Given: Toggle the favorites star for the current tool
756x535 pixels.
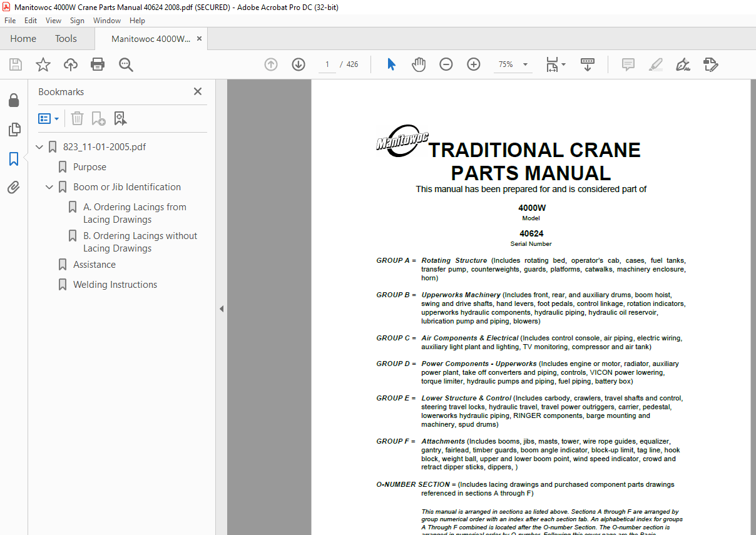Looking at the screenshot, I should (x=41, y=64).
